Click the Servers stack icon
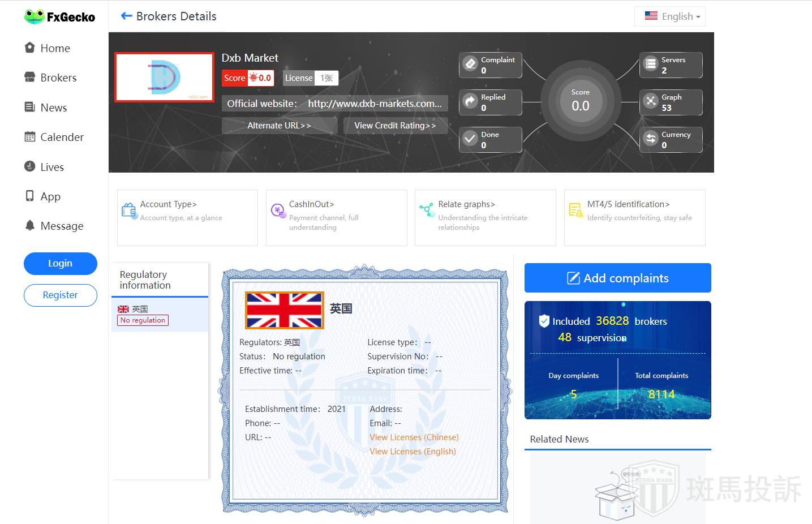The height and width of the screenshot is (524, 812). [651, 64]
